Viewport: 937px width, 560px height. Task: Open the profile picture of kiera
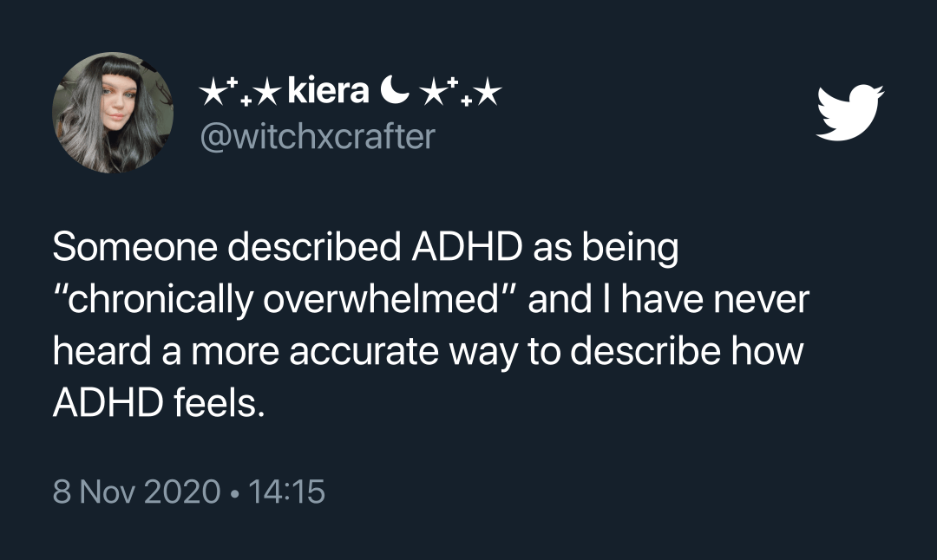click(x=112, y=113)
